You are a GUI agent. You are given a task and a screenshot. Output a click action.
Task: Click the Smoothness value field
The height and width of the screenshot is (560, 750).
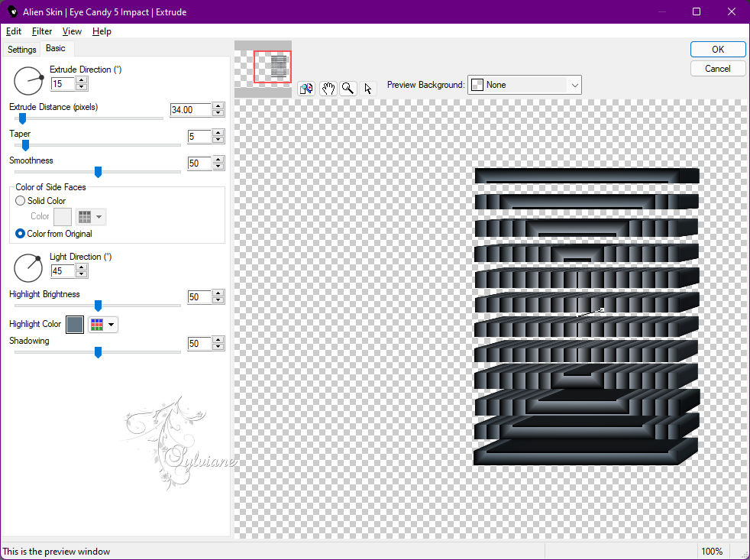coord(199,163)
